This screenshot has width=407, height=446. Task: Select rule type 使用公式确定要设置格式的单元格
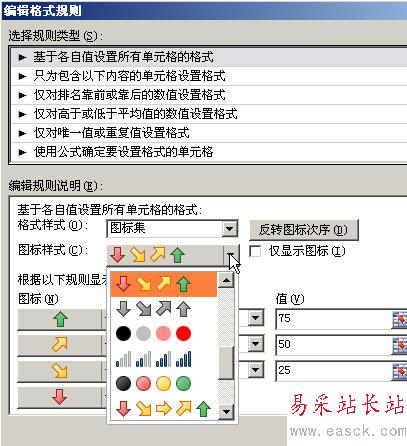tap(209, 152)
